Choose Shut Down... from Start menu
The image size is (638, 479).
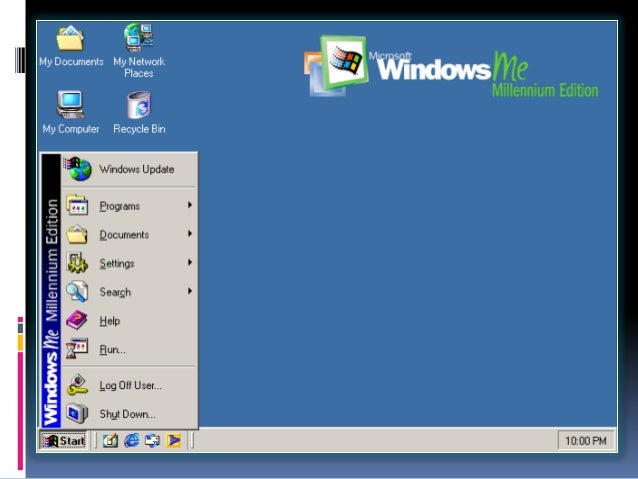pyautogui.click(x=126, y=414)
